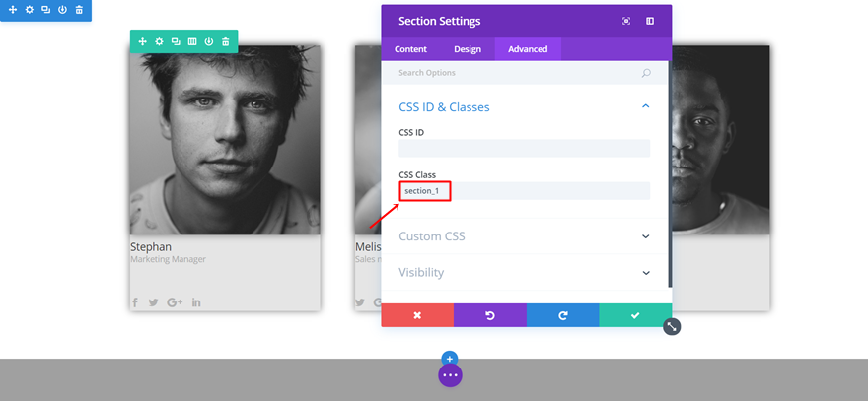868x401 pixels.
Task: Click Stephan's Facebook icon
Action: (x=135, y=301)
